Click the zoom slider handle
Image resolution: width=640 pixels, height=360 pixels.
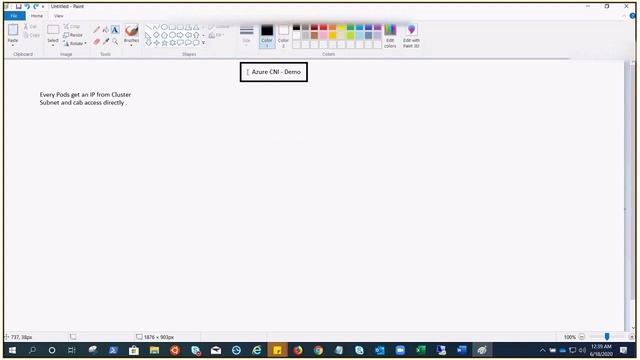point(607,337)
